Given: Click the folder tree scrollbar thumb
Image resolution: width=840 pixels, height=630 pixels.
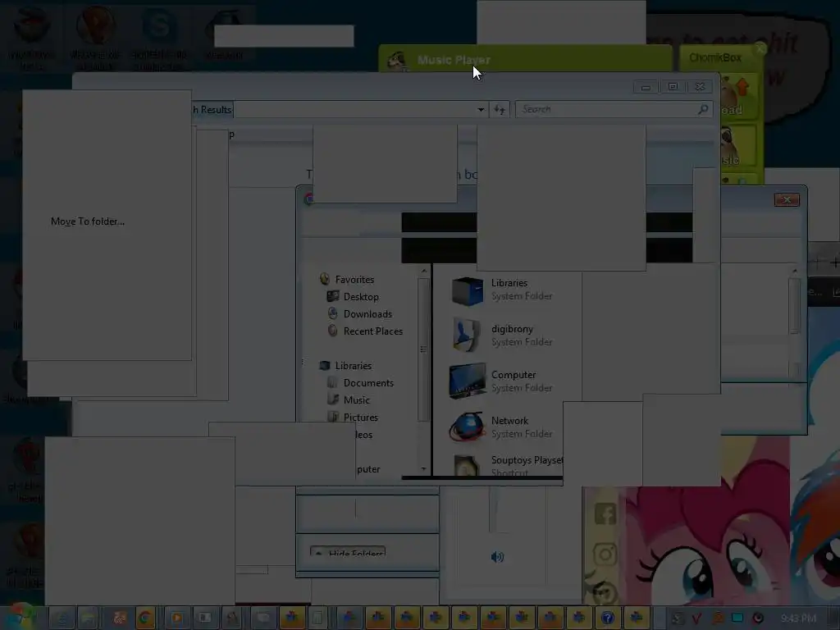Looking at the screenshot, I should coord(424,349).
